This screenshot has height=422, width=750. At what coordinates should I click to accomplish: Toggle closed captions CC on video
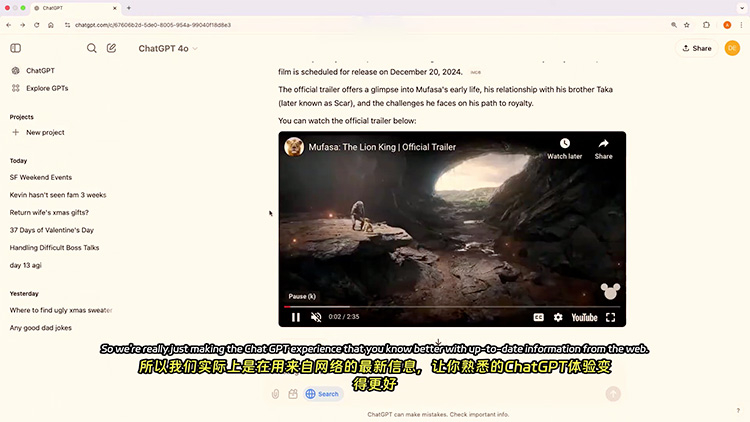(x=539, y=317)
